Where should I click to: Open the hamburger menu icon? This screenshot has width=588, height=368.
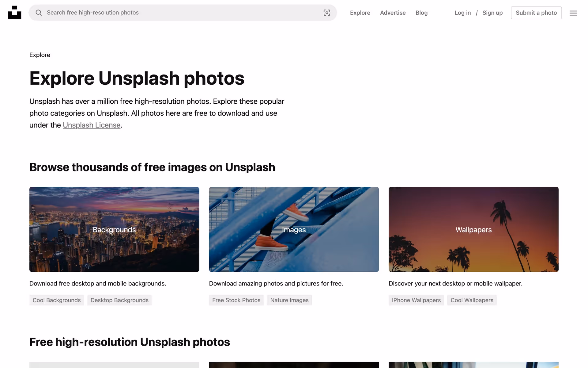(x=573, y=13)
